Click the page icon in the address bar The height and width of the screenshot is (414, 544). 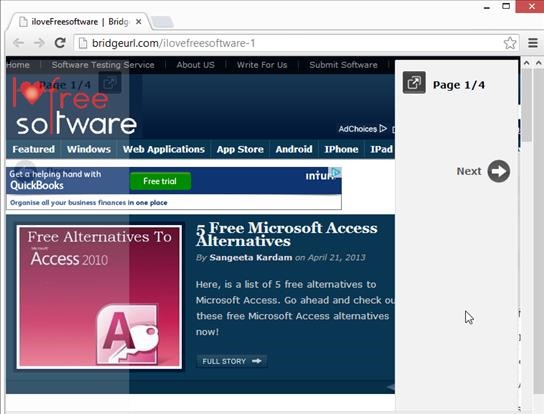tap(83, 43)
